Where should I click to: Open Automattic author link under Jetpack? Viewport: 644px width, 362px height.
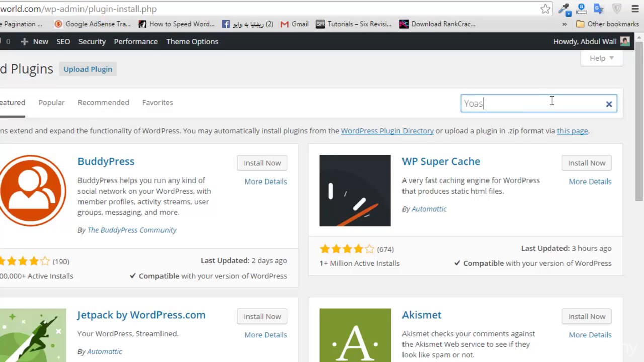click(105, 352)
